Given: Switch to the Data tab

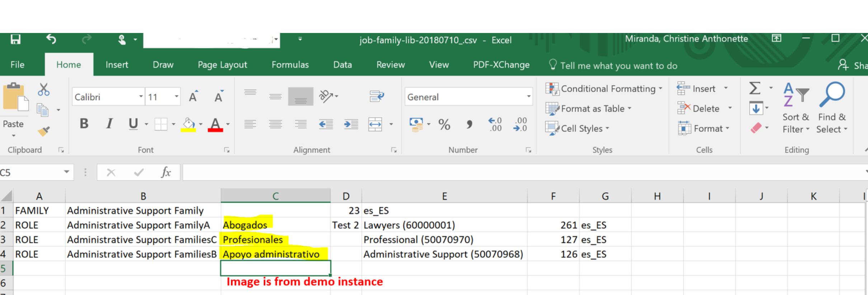Looking at the screenshot, I should coord(343,65).
